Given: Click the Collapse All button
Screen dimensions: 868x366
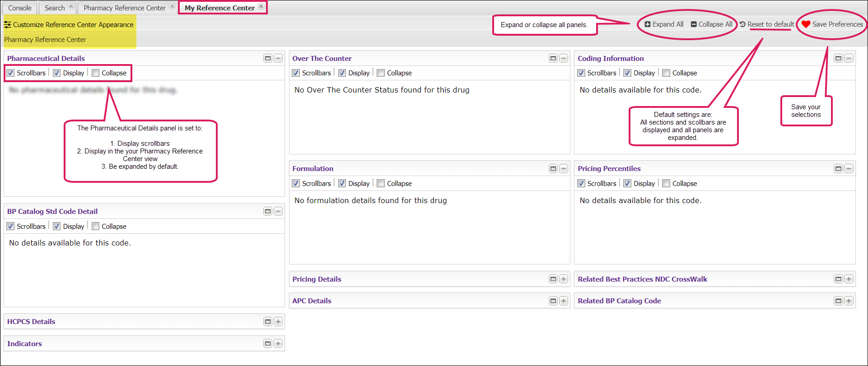Looking at the screenshot, I should pyautogui.click(x=711, y=24).
